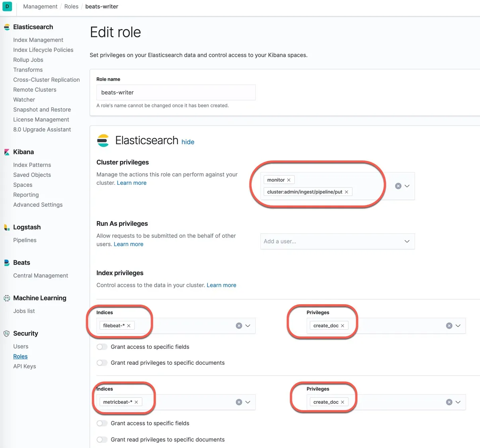Open the Run As 'Add a user' dropdown
The height and width of the screenshot is (448, 480).
click(x=407, y=241)
